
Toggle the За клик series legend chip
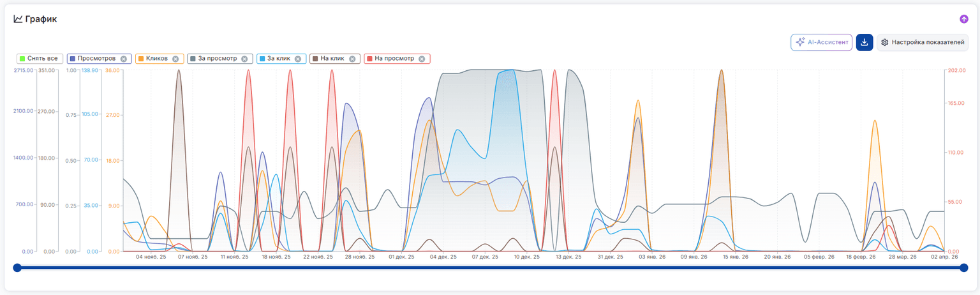[x=280, y=59]
